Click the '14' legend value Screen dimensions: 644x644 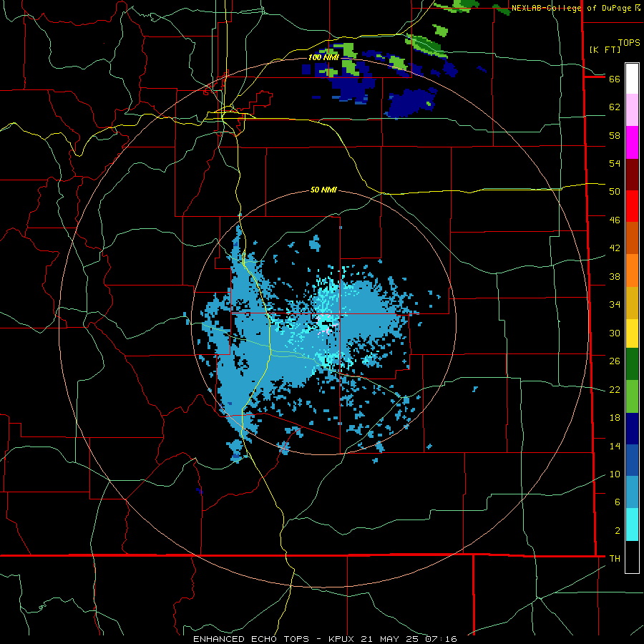[x=615, y=446]
